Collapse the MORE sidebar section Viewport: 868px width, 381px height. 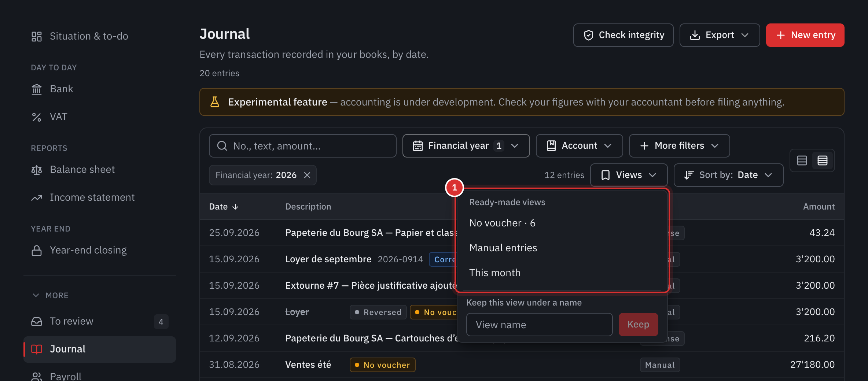[50, 295]
